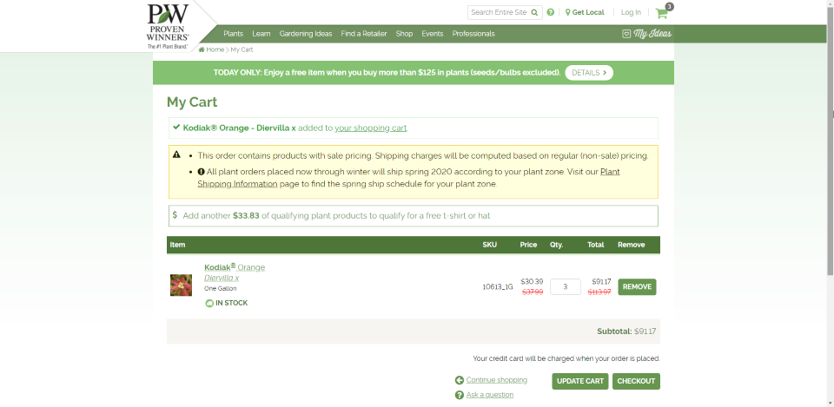The image size is (834, 407).
Task: Click the Proven Winners logo
Action: pos(167,26)
